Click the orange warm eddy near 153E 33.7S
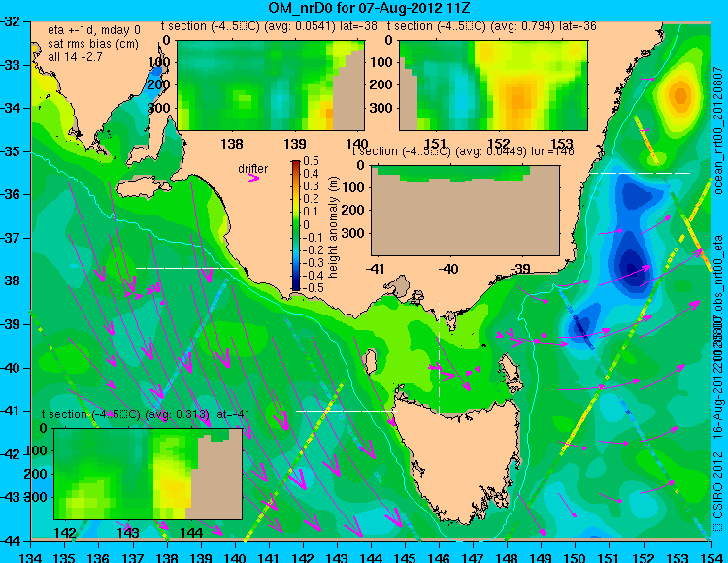Image resolution: width=728 pixels, height=563 pixels. pyautogui.click(x=680, y=96)
